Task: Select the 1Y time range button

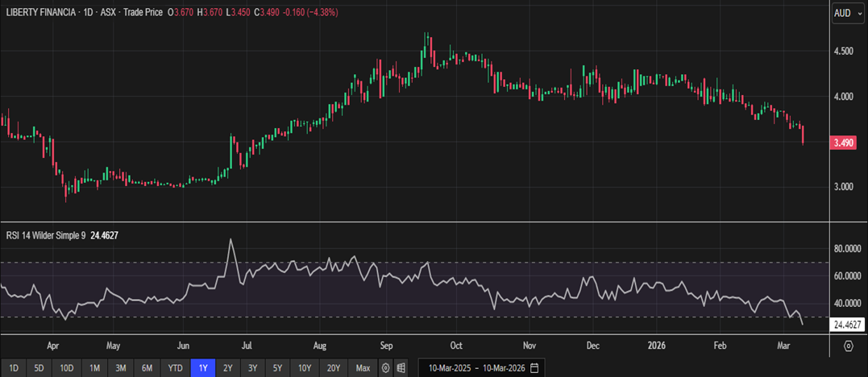Action: pos(203,368)
